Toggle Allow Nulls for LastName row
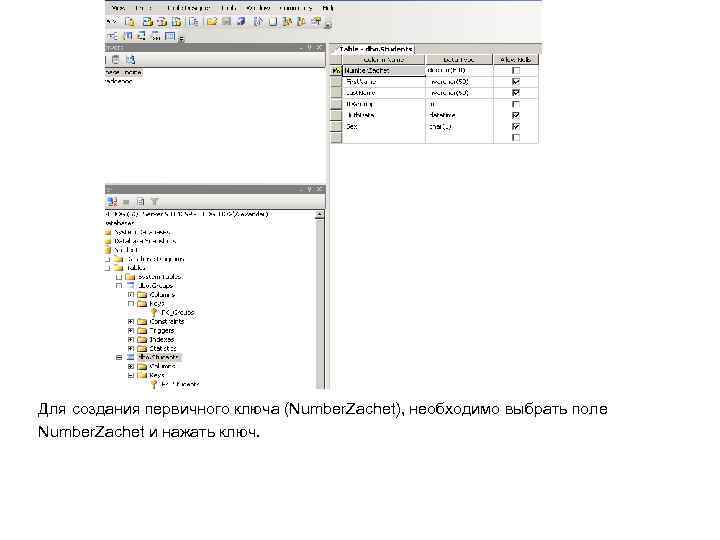This screenshot has width=720, height=540. pyautogui.click(x=516, y=93)
